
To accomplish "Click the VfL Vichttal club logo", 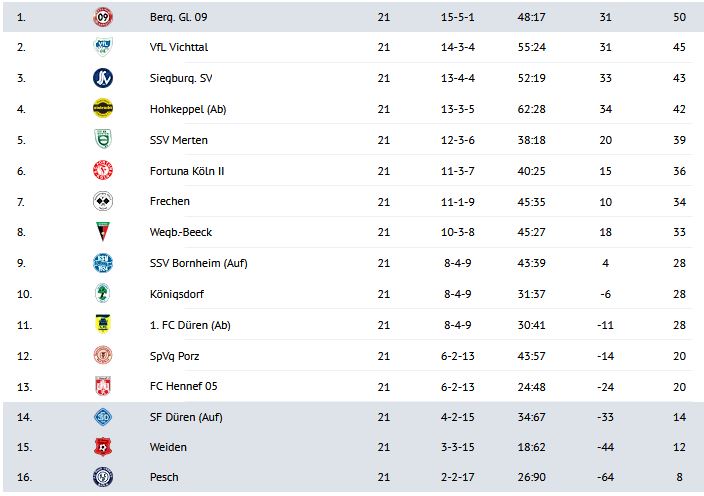I will tap(102, 47).
